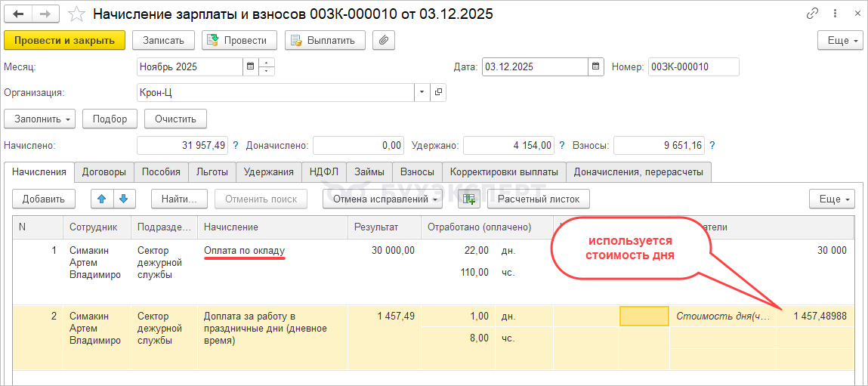Screen dimensions: 868x386
Task: Expand the Организация dropdown list
Action: pos(422,92)
